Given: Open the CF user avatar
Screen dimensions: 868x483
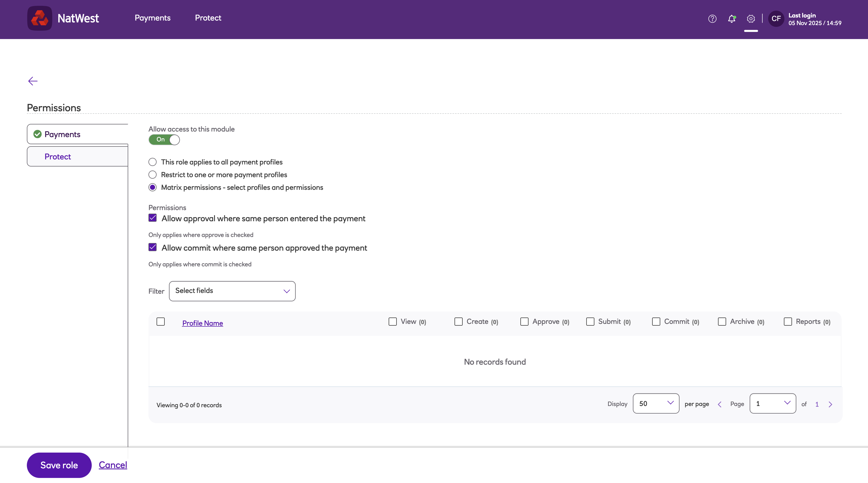Looking at the screenshot, I should (776, 19).
